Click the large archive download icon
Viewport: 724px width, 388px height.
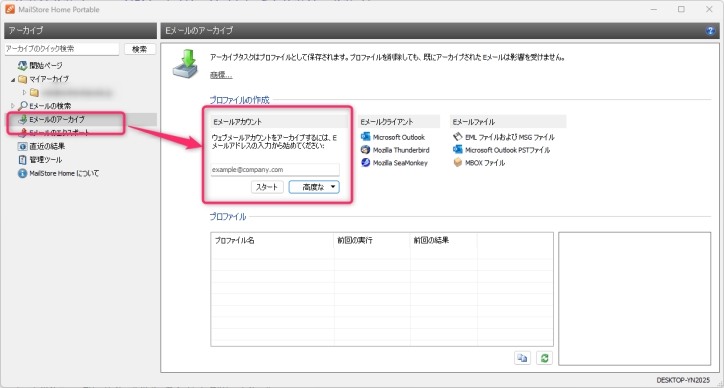tap(186, 64)
